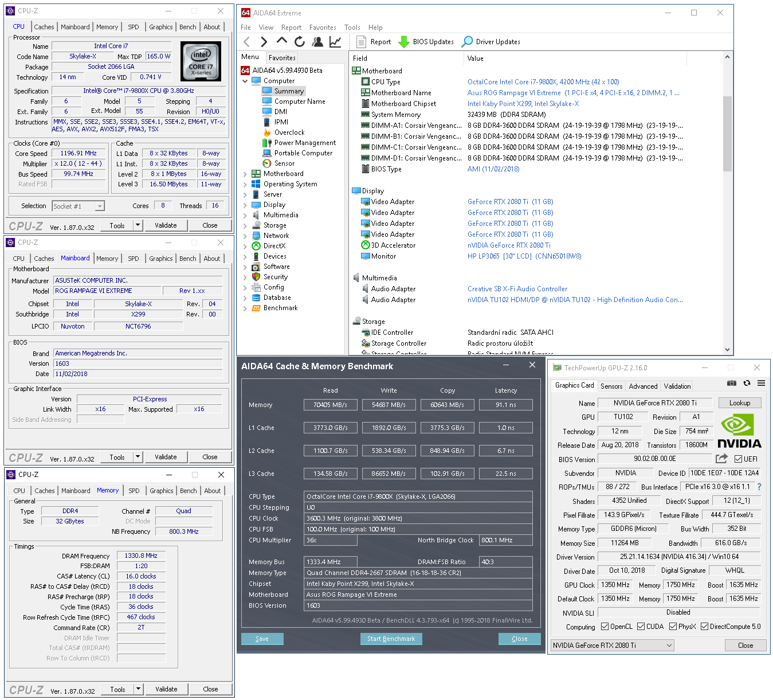The width and height of the screenshot is (773, 700).
Task: Click the AIDA64 scrollbar down arrow
Action: point(727,349)
